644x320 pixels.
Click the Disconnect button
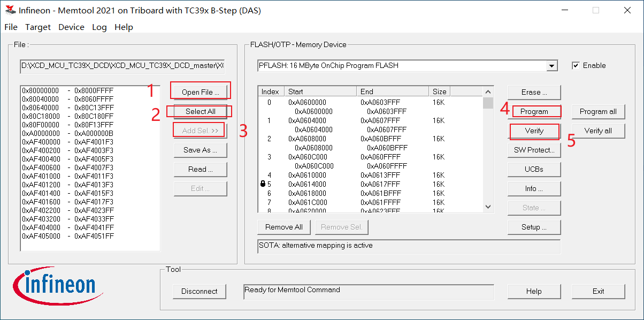tap(200, 291)
